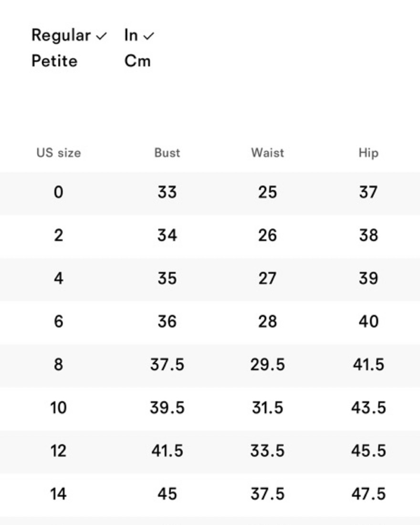
Task: Click the 47.5 hip value for size 14
Action: click(368, 494)
